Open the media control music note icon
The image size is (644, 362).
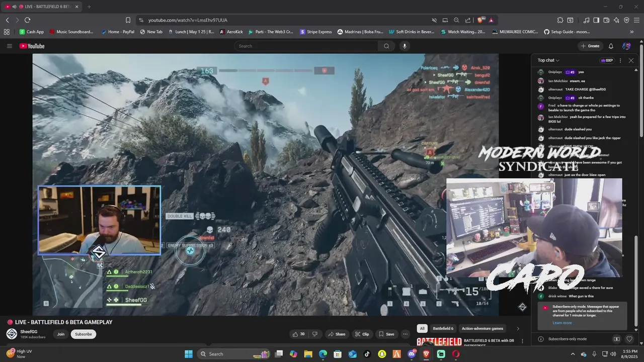click(x=586, y=20)
